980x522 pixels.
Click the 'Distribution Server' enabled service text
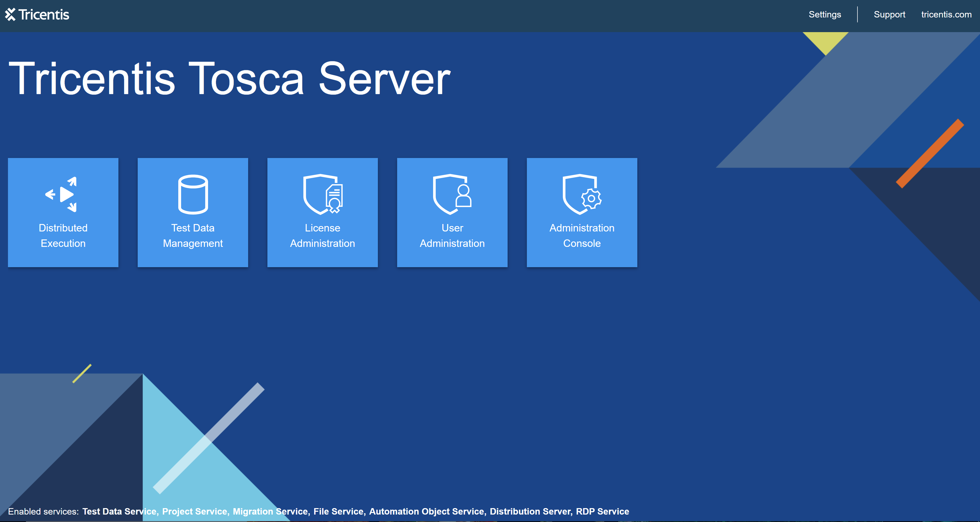click(x=530, y=511)
